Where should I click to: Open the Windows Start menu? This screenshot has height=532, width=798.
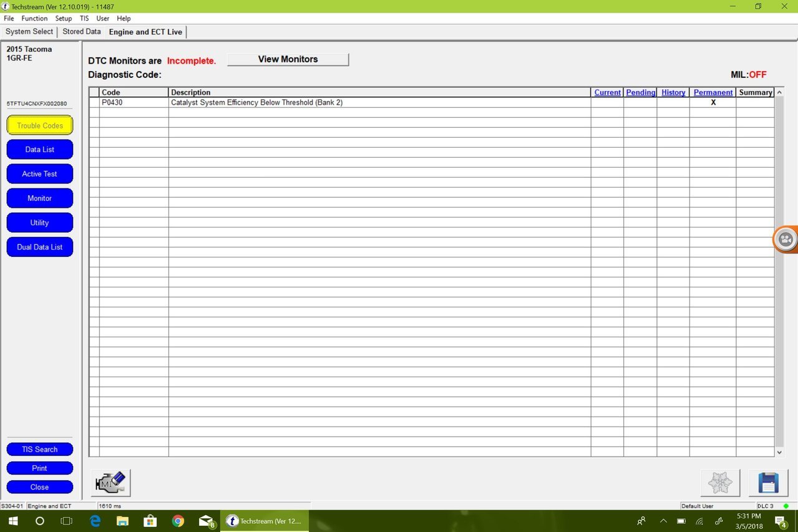point(12,521)
